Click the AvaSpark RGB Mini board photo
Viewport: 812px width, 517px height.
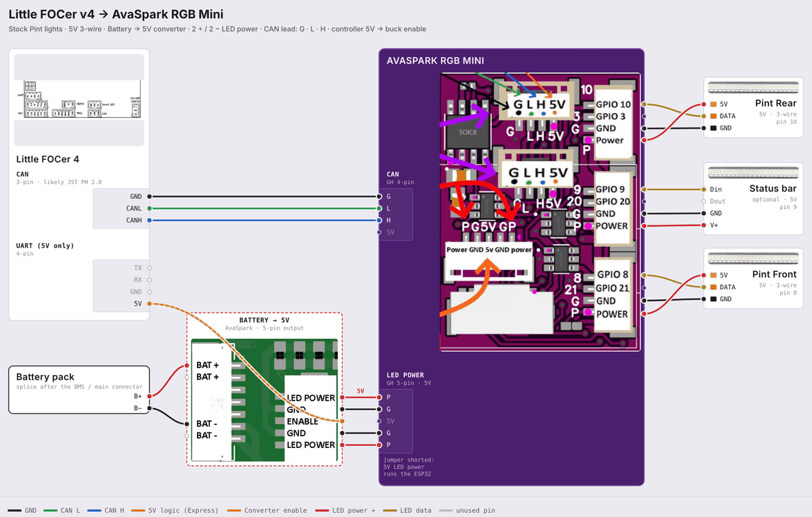pos(539,212)
